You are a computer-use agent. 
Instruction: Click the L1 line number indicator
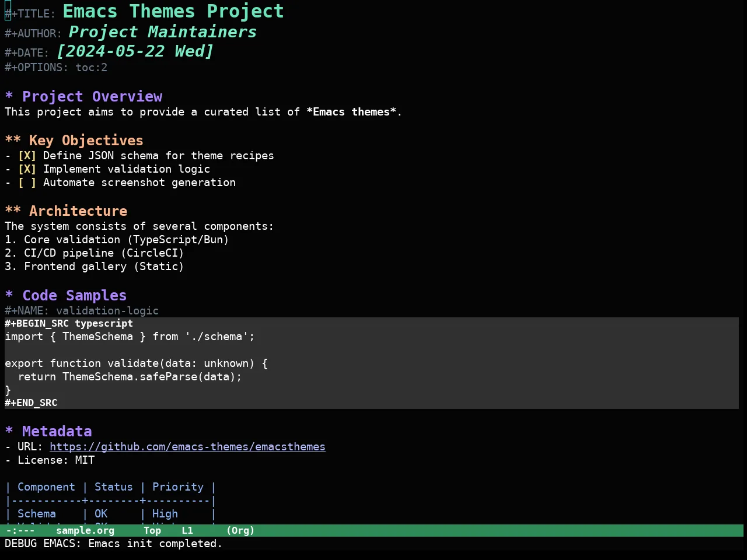point(187,530)
